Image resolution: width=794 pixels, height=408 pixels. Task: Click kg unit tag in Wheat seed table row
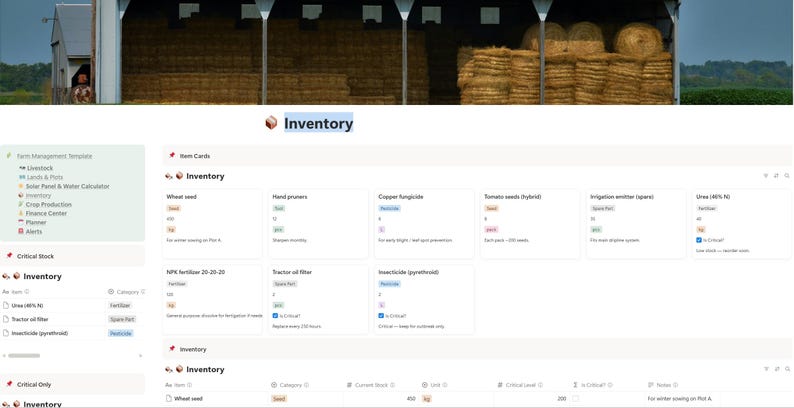pos(427,399)
